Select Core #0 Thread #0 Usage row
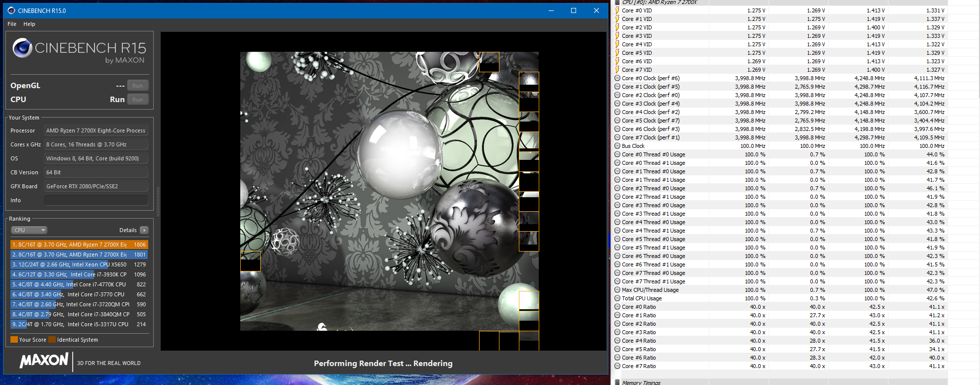 (780, 154)
